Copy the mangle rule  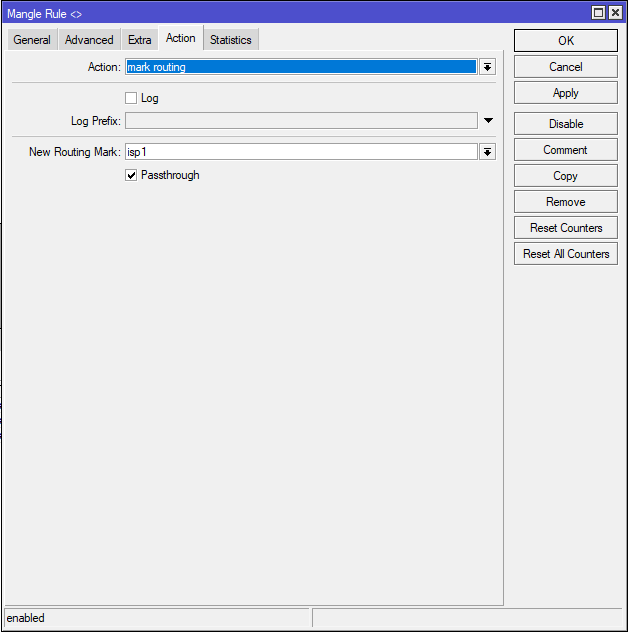pyautogui.click(x=566, y=175)
